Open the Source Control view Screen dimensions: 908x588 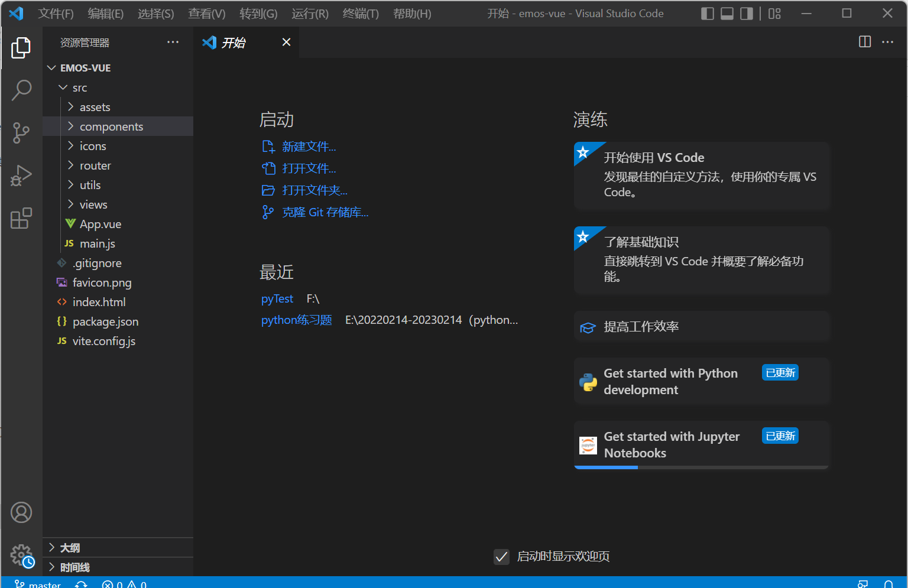coord(21,133)
